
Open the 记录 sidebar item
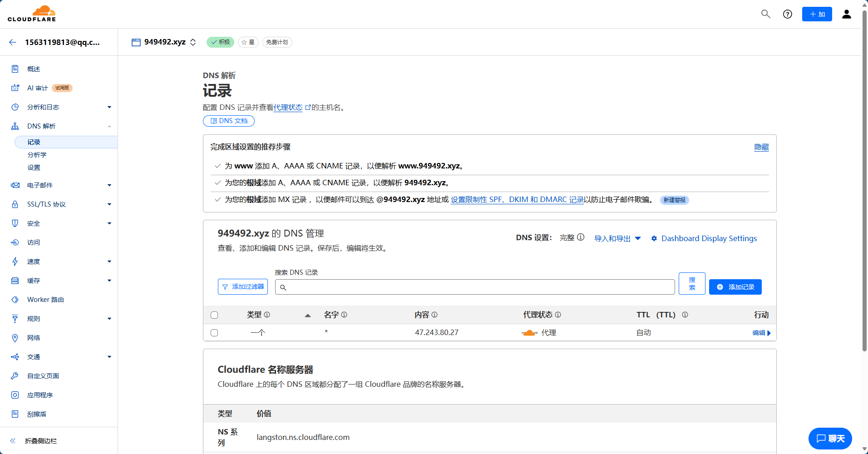[66, 142]
